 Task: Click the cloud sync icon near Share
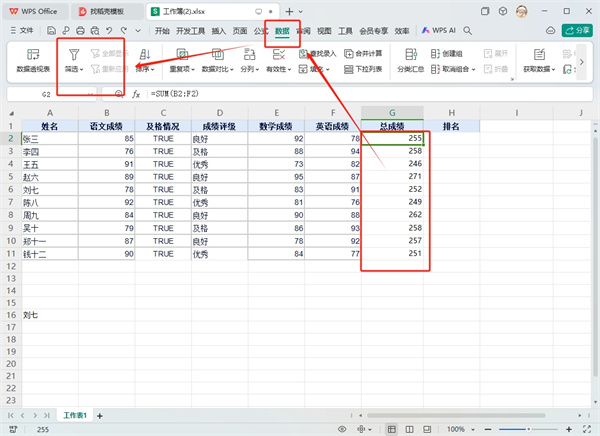[550, 31]
